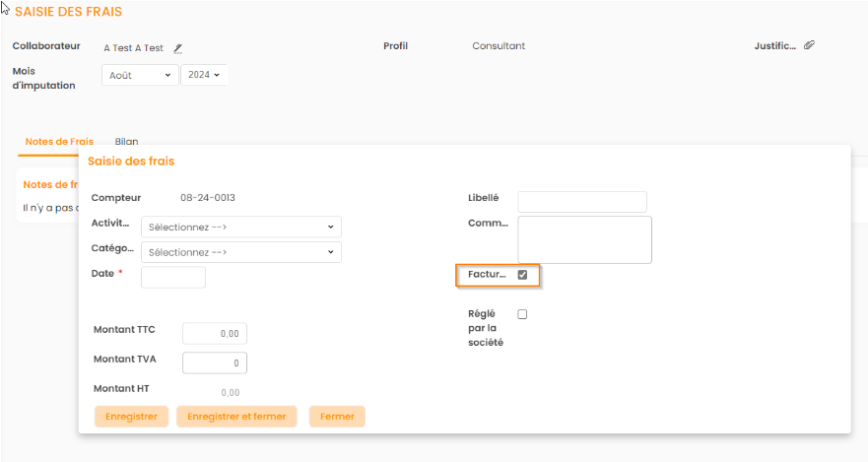
Task: Close the dialog with the Fermer button
Action: tap(337, 417)
